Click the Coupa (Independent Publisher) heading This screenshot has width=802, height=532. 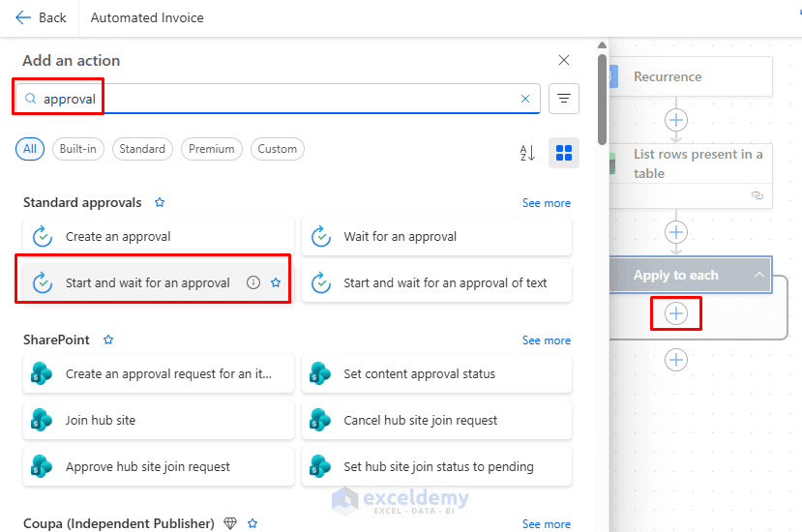point(119,523)
